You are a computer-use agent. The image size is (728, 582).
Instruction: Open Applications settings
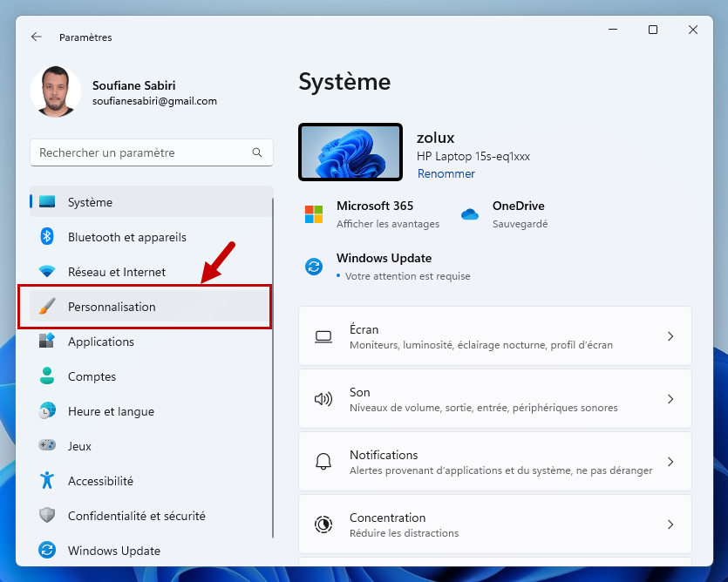click(151, 342)
